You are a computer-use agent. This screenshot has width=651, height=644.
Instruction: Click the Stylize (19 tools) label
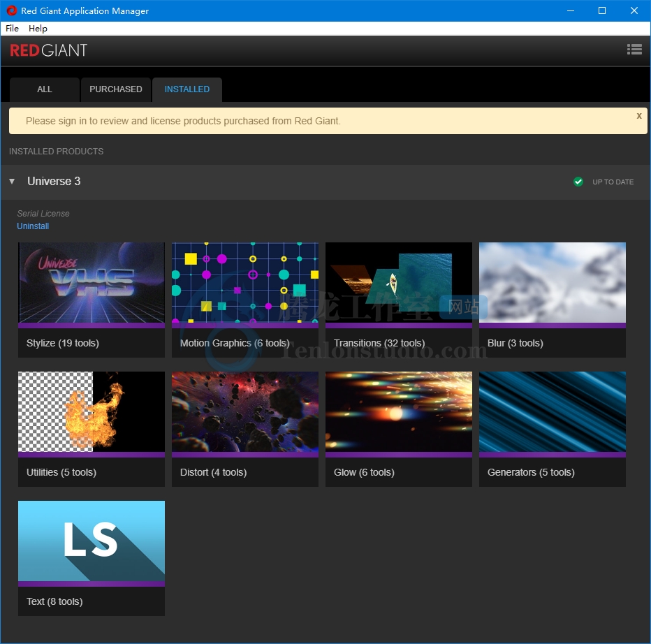point(63,343)
